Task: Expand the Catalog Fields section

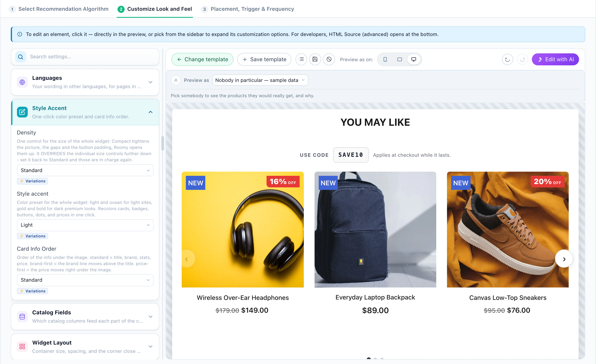Action: pyautogui.click(x=150, y=317)
